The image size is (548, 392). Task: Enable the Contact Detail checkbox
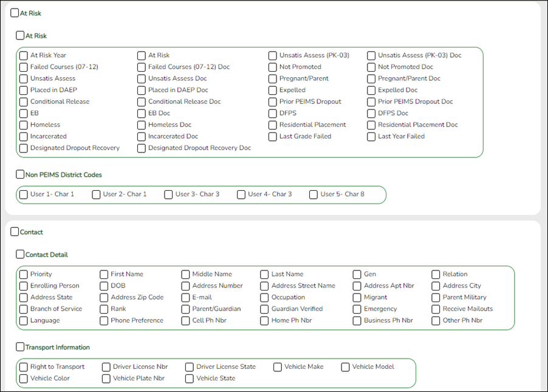(x=19, y=255)
